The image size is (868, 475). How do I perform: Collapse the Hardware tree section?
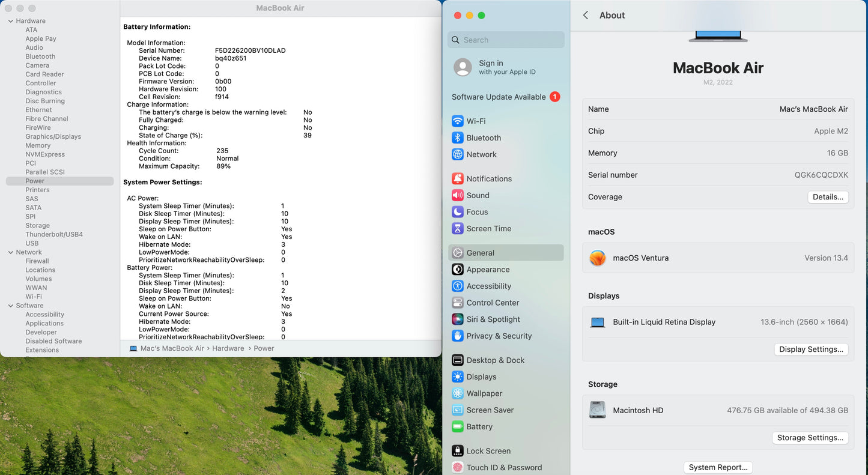pyautogui.click(x=10, y=21)
